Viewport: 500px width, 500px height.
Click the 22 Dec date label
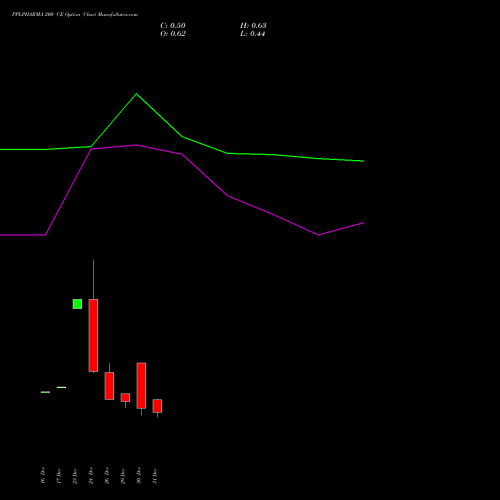[x=75, y=475]
